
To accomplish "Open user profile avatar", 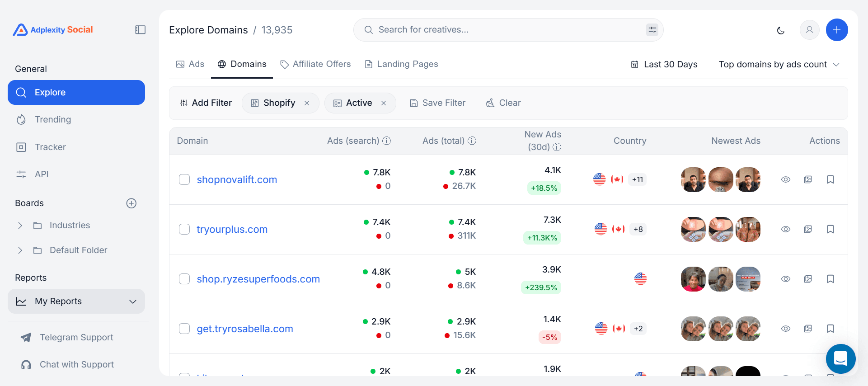I will click(x=809, y=30).
